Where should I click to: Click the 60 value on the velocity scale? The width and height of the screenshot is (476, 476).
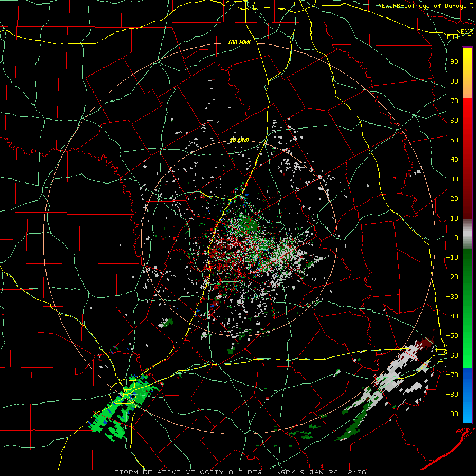coord(454,121)
